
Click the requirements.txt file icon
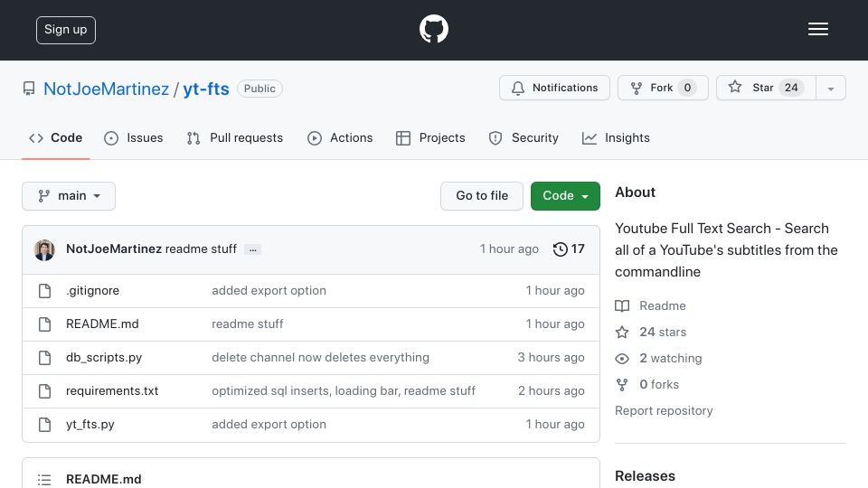pyautogui.click(x=45, y=391)
